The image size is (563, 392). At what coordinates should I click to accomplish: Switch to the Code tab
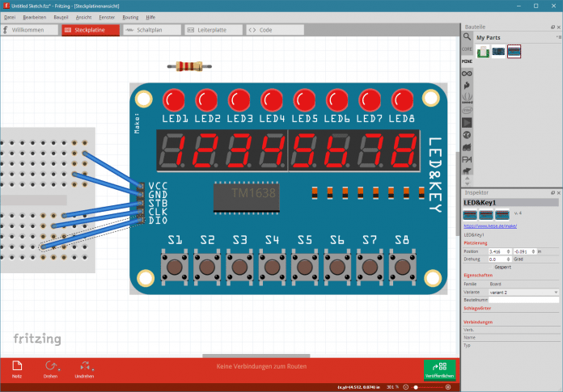pos(275,30)
